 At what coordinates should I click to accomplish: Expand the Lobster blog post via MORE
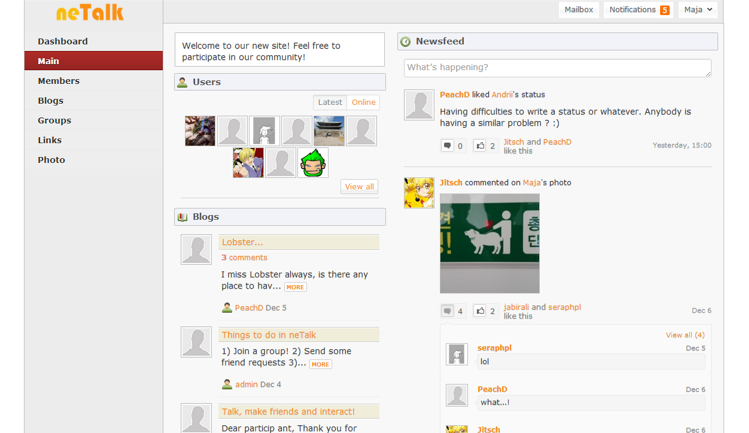point(295,287)
